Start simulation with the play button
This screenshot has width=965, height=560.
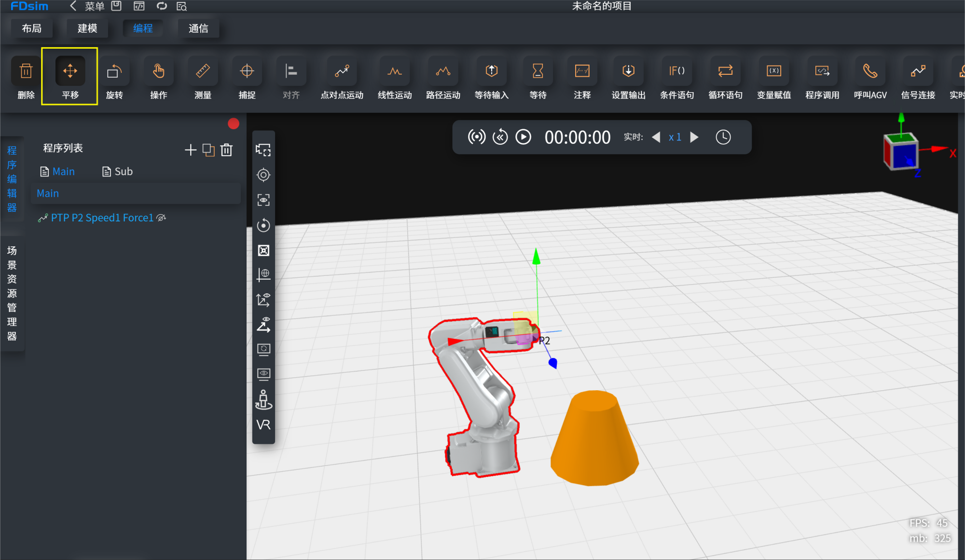523,137
